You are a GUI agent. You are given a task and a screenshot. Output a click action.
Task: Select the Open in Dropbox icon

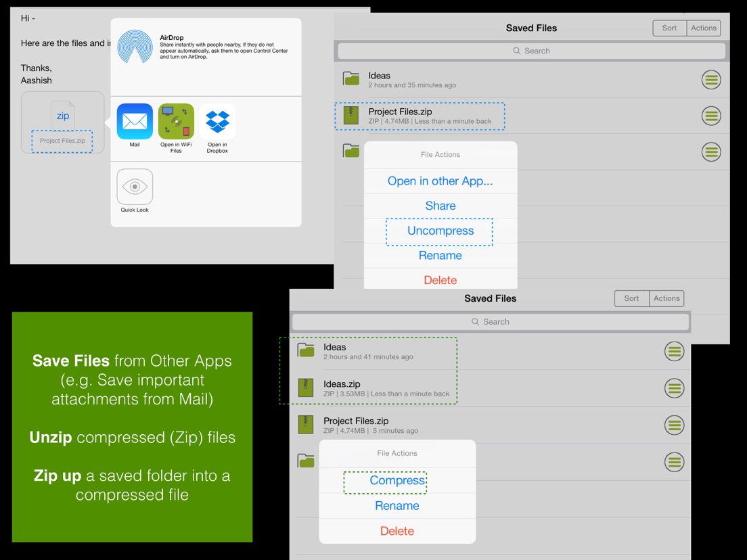pyautogui.click(x=217, y=122)
